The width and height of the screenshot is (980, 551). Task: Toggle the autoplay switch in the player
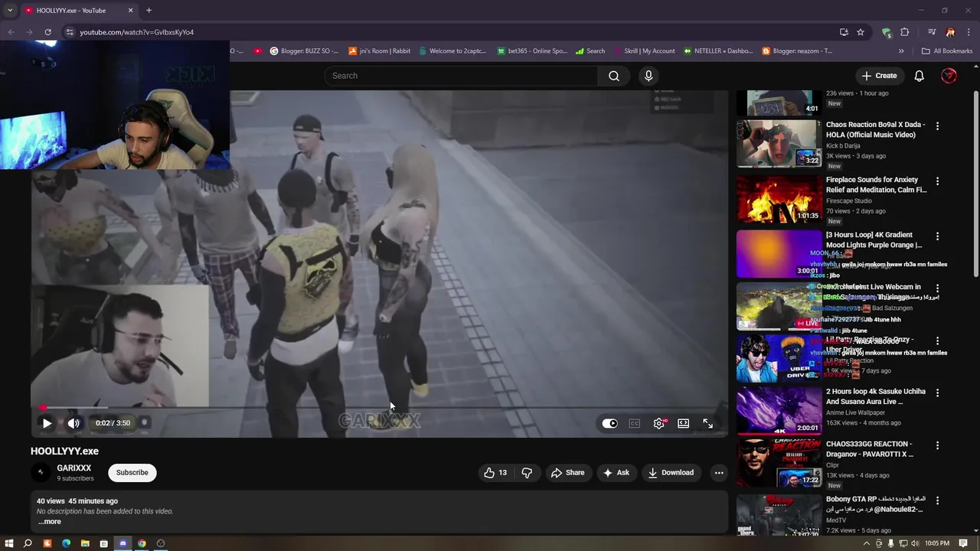(x=609, y=423)
